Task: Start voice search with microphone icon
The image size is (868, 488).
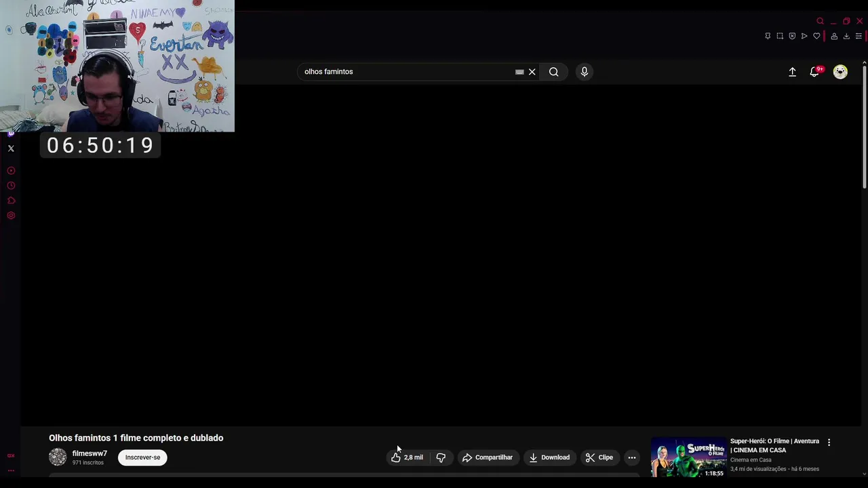Action: pyautogui.click(x=584, y=72)
